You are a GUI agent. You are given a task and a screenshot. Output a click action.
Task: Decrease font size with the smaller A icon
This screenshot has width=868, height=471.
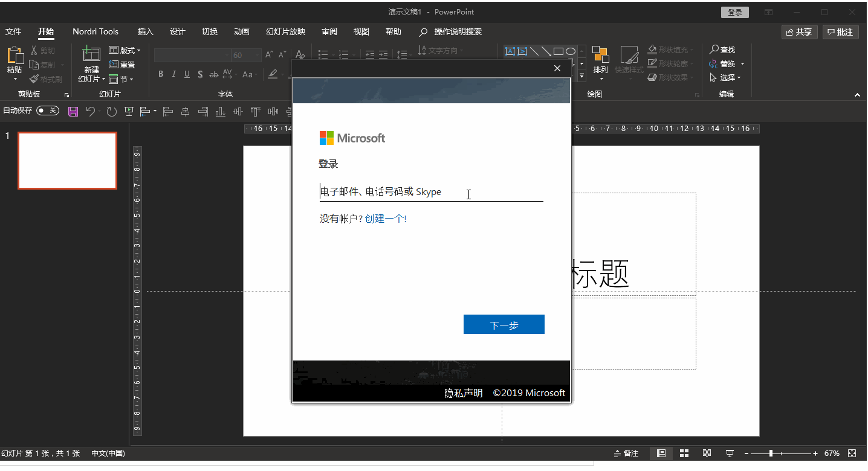283,55
